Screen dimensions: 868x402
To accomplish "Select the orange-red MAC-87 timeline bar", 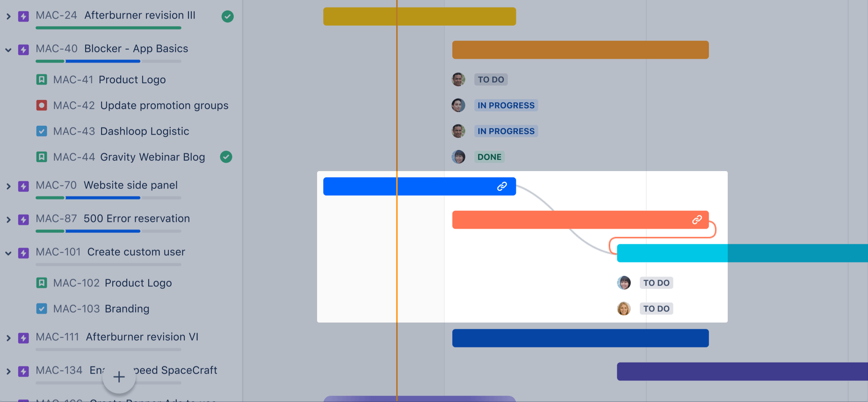I will (x=580, y=219).
